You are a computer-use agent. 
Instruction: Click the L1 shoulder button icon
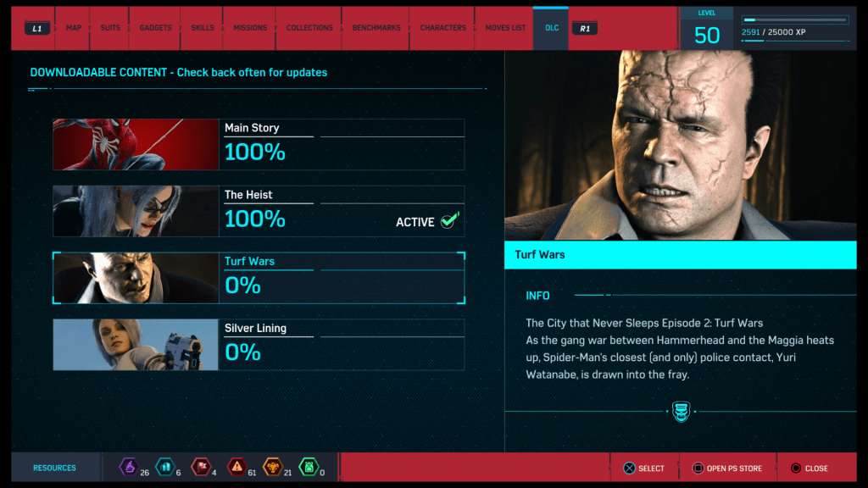tap(36, 28)
